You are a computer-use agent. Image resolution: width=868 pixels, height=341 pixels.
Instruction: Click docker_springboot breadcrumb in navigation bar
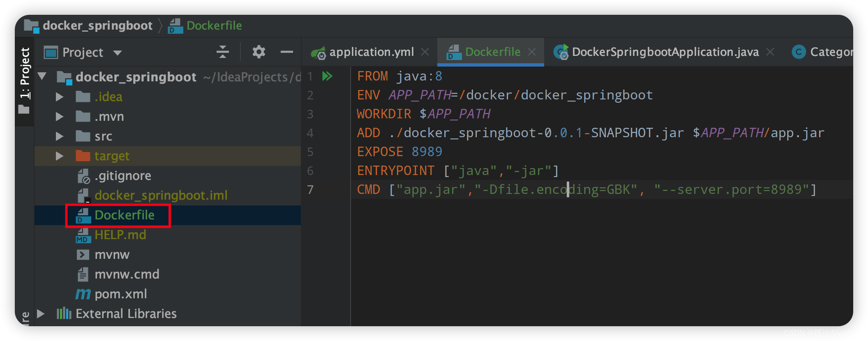click(97, 25)
